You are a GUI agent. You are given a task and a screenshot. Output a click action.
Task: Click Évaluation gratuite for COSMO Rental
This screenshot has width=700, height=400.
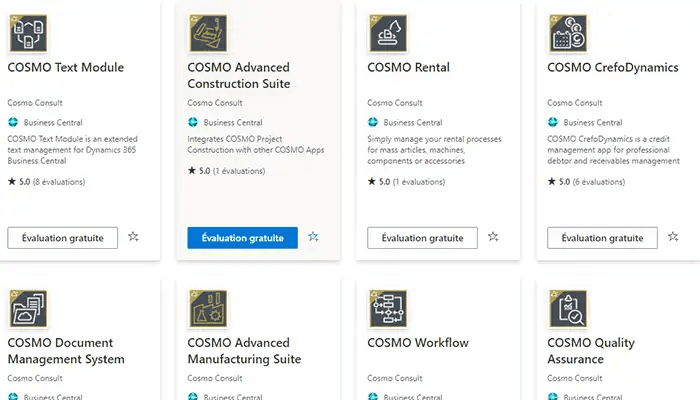[x=422, y=237]
